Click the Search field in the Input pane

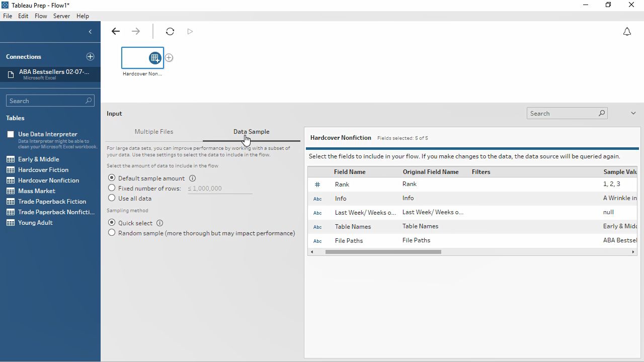coord(562,114)
